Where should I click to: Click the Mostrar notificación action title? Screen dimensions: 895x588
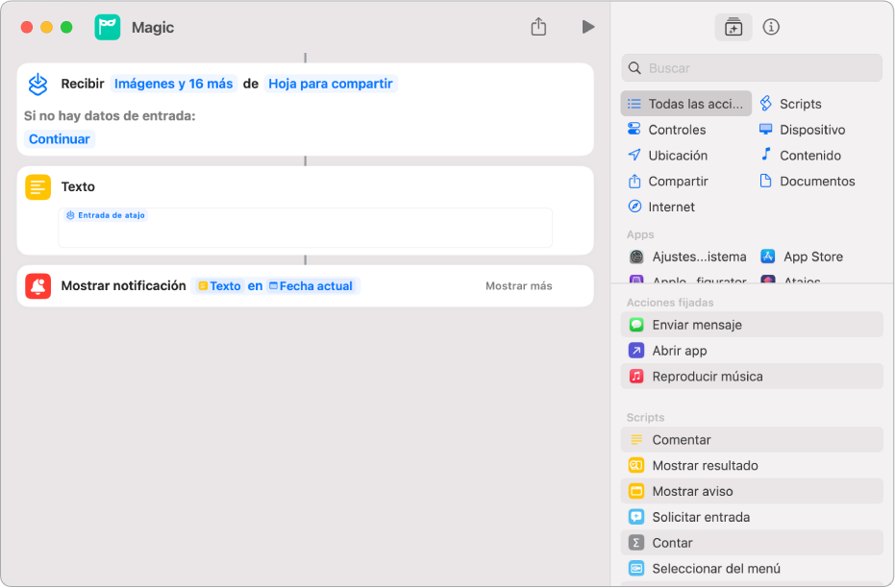[123, 285]
